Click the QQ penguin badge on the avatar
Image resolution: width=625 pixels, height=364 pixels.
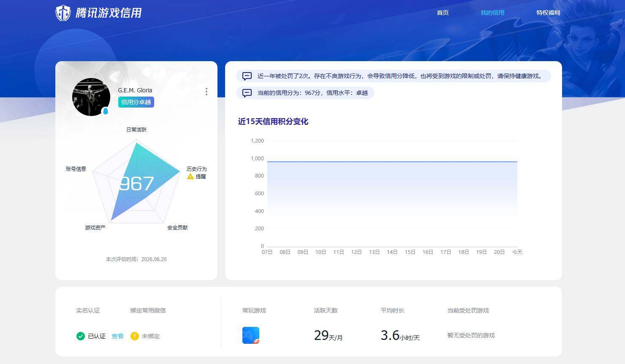tap(106, 111)
